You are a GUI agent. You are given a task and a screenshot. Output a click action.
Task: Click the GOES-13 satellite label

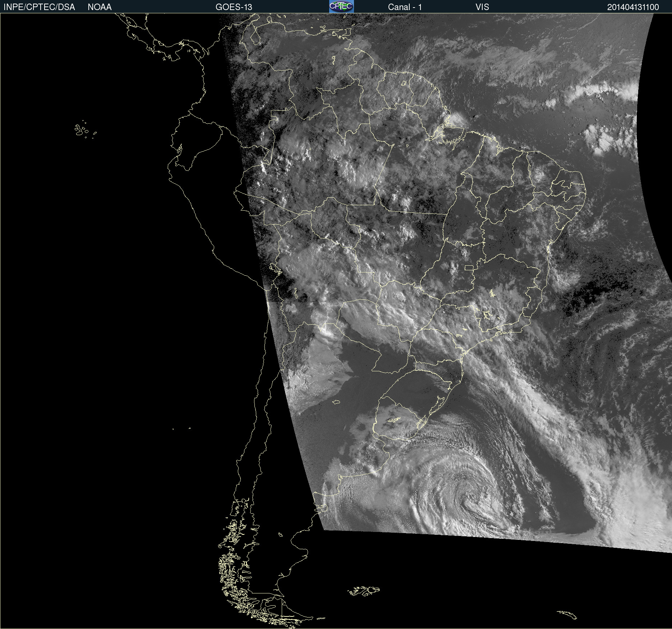(x=234, y=7)
